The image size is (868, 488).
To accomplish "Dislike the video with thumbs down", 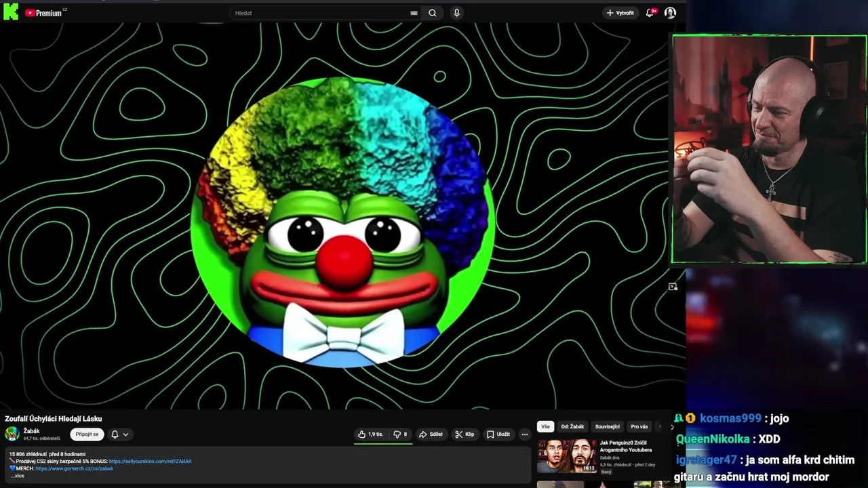I will (401, 434).
